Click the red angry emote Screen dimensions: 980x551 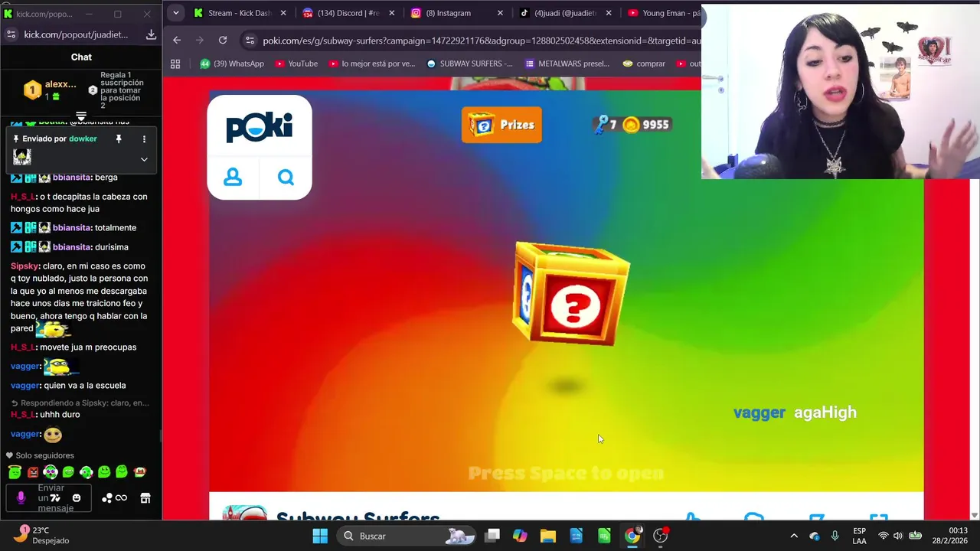click(33, 472)
